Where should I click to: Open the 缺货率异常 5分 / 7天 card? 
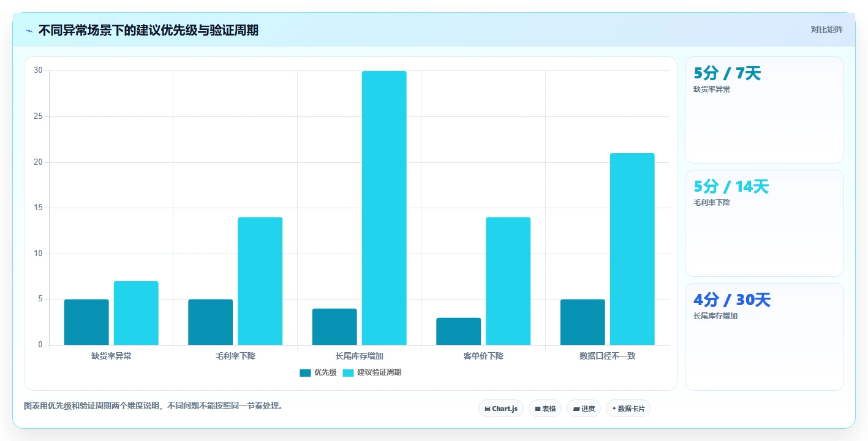click(764, 110)
